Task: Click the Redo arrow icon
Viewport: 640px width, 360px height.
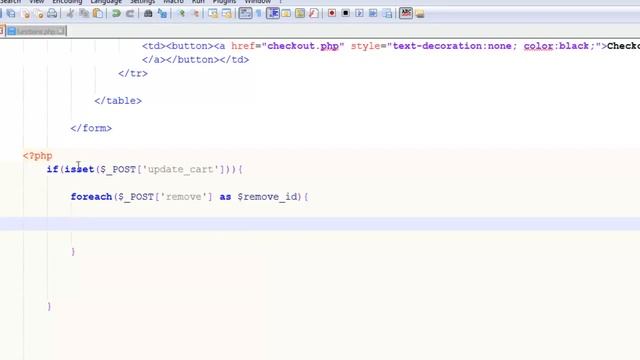Action: 130,13
